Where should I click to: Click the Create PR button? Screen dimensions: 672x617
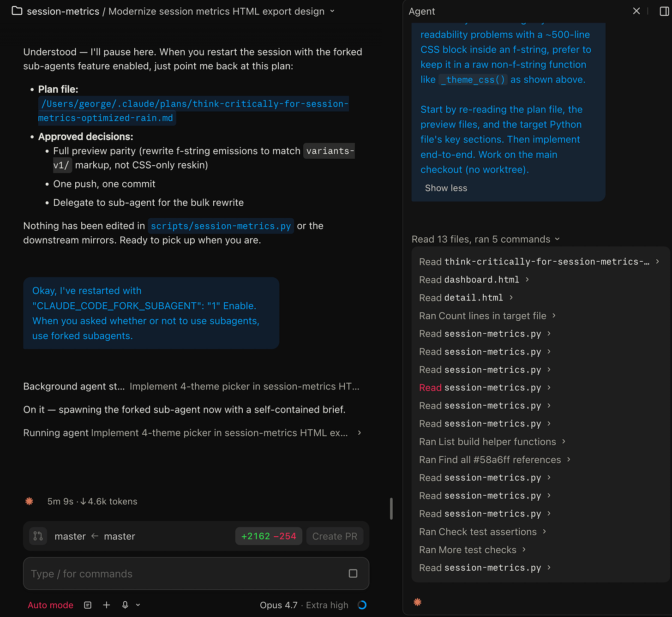click(335, 536)
